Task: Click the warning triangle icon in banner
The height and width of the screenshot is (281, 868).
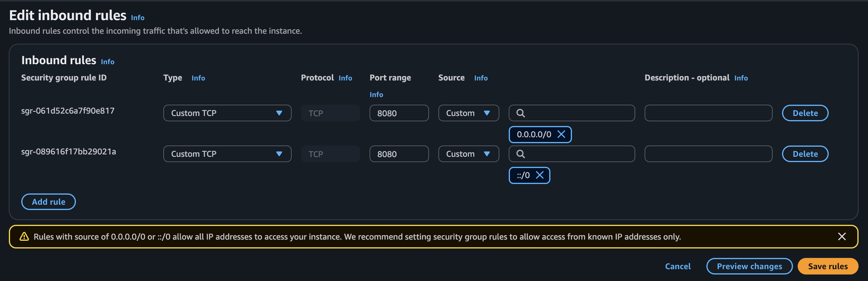Action: point(24,236)
